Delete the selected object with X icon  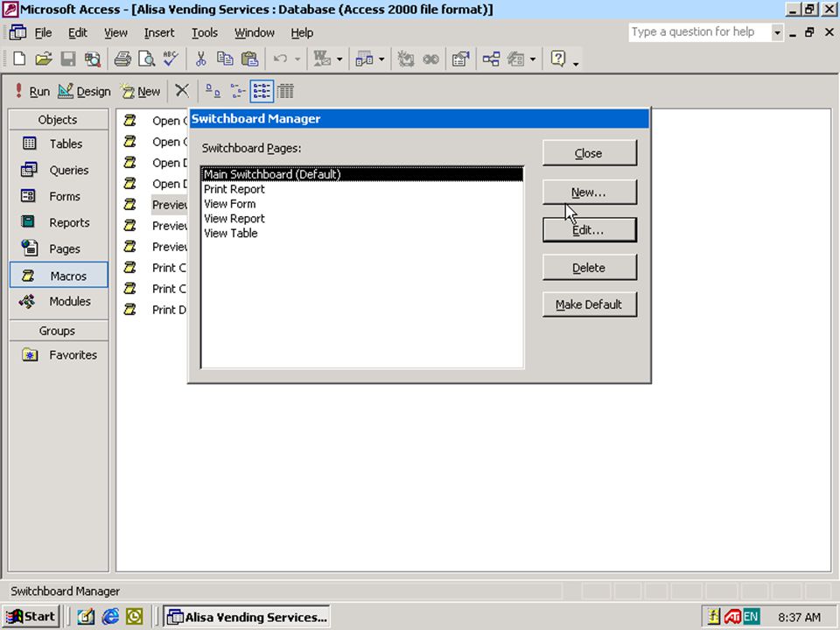pyautogui.click(x=182, y=90)
